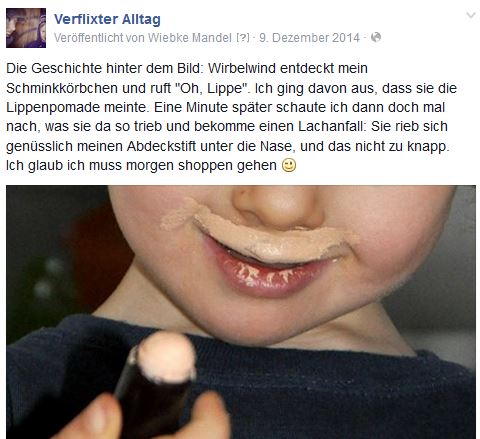Click 'Die Geschichte hinter dem Bild' text
This screenshot has height=439, width=480.
[104, 68]
